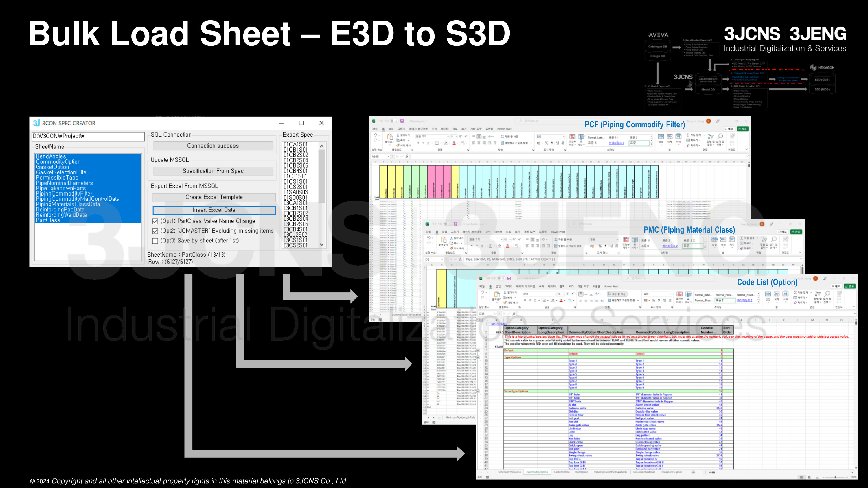Click the red font color swatch in the Code List ribbon

pos(561,300)
